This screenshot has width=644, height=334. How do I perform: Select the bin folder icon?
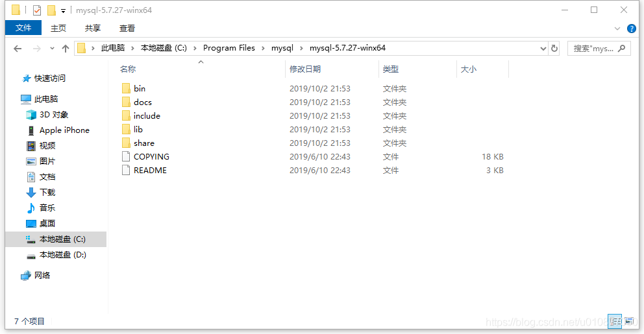click(x=126, y=88)
